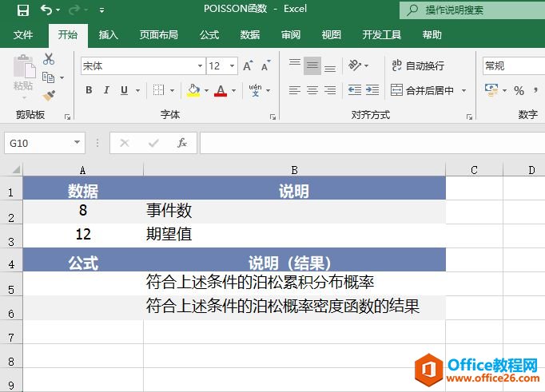
Task: Toggle Bold formatting
Action: pyautogui.click(x=89, y=90)
